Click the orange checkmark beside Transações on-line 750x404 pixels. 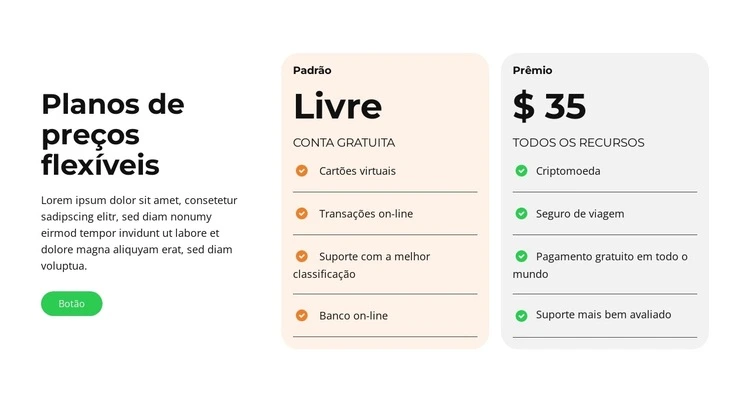pos(301,214)
